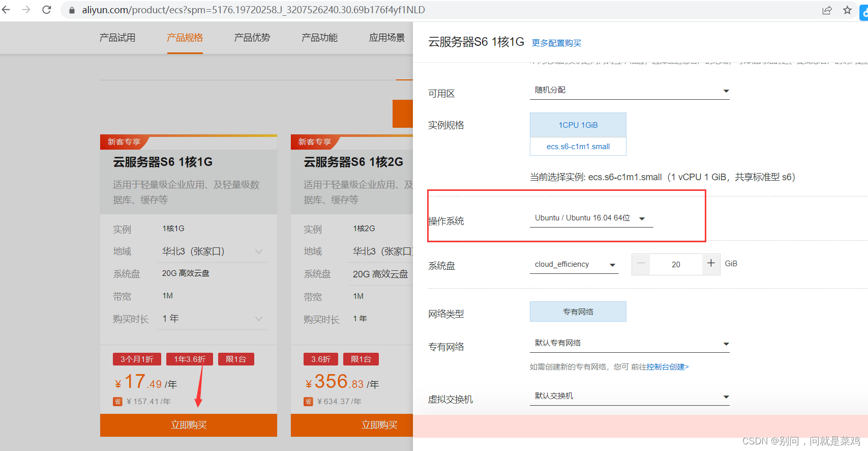Open 购买时长 dropdown on 1核1G card
This screenshot has width=868, height=451.
[x=213, y=319]
